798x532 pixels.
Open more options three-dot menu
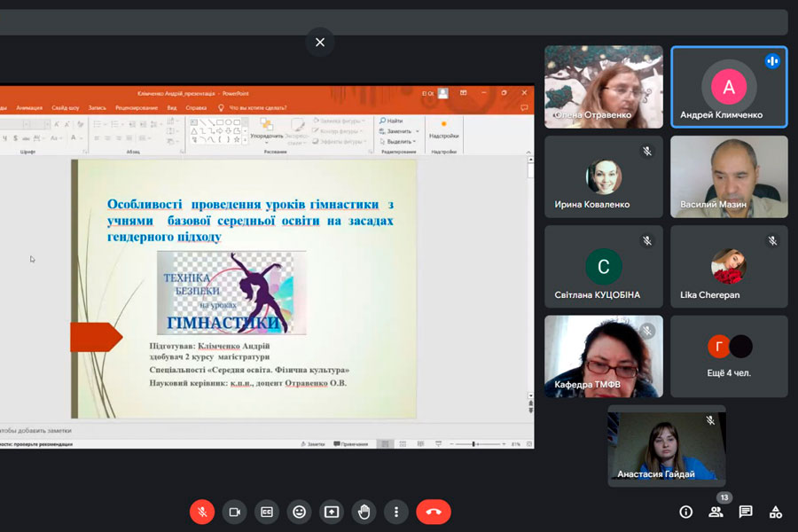396,512
